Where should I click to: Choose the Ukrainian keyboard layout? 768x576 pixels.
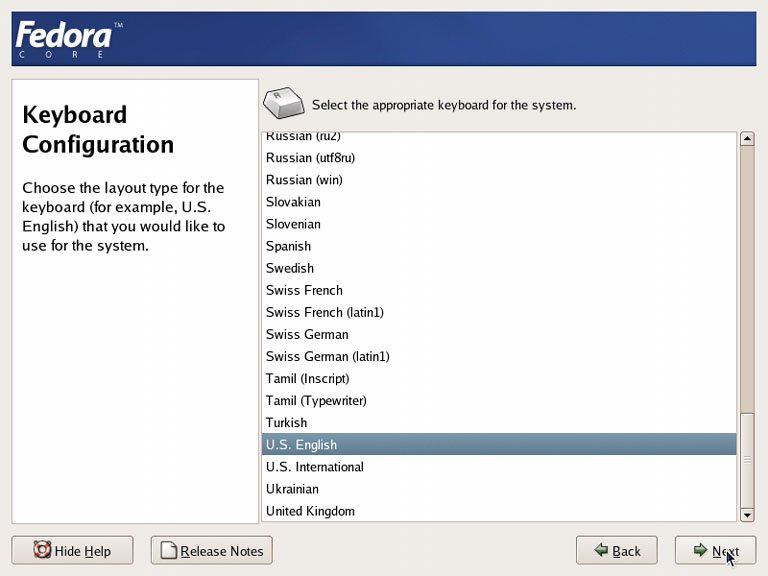[292, 489]
